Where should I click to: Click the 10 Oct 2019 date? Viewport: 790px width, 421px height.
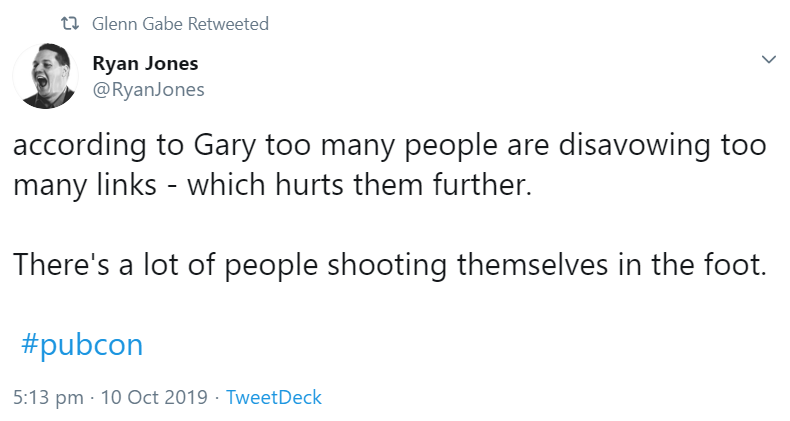tap(152, 397)
